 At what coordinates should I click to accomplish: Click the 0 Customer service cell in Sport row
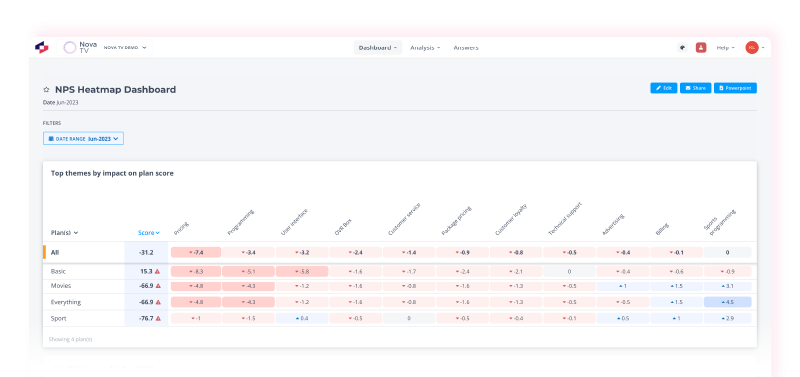[x=409, y=319]
